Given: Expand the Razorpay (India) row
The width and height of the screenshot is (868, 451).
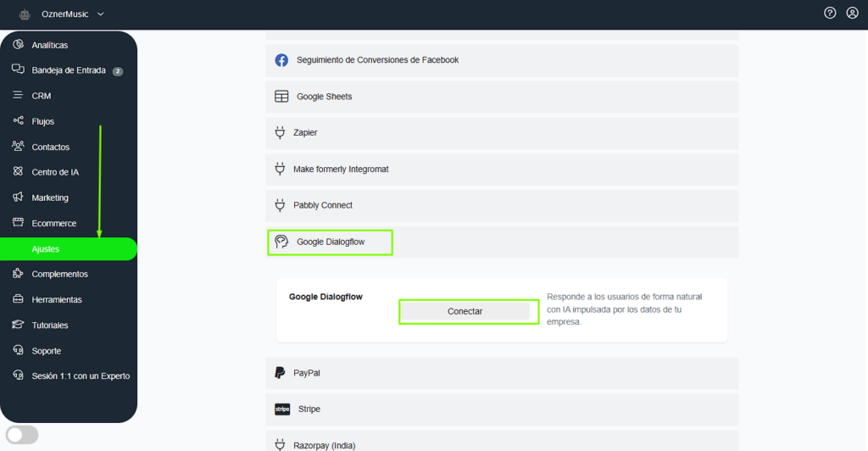Looking at the screenshot, I should pos(502,444).
